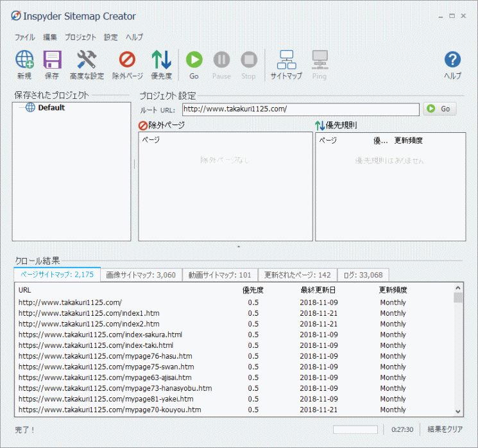
Task: Click 更新頻度 header in 優先規則 list
Action: 409,141
